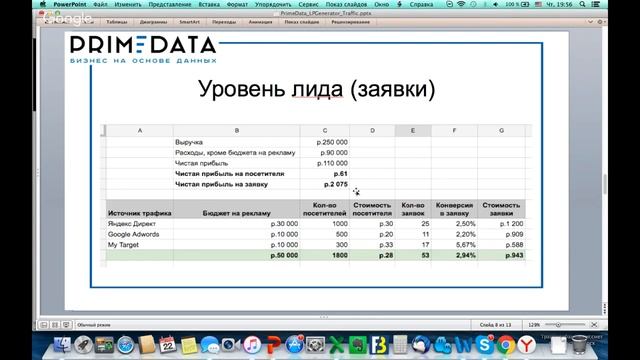Open the Справка menu
This screenshot has height=360, width=640.
coord(421,4)
